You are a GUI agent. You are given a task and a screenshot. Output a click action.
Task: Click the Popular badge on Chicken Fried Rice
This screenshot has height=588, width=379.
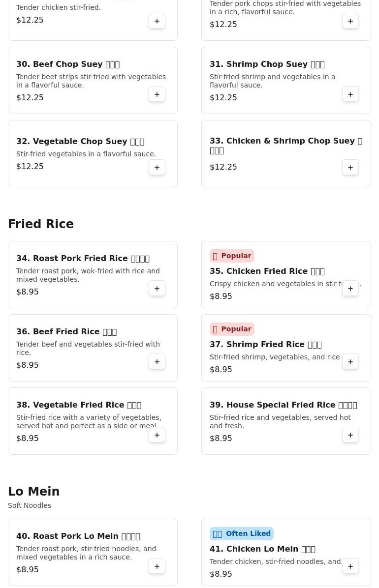point(232,256)
